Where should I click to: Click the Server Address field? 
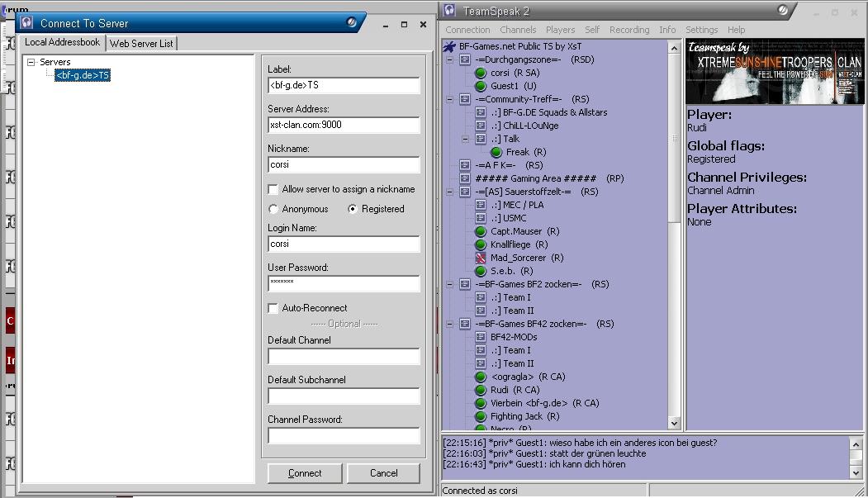click(x=344, y=125)
